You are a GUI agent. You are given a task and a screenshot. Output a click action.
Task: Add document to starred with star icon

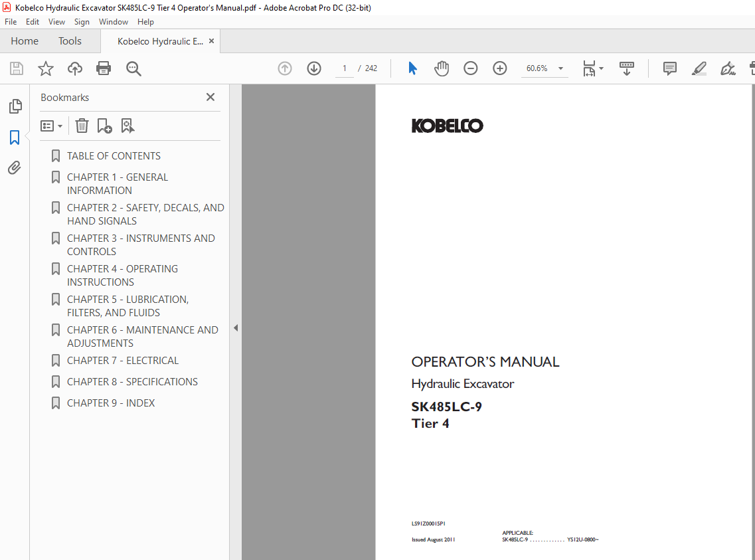coord(46,68)
